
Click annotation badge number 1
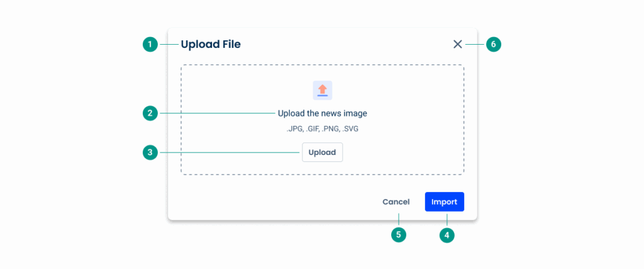150,44
